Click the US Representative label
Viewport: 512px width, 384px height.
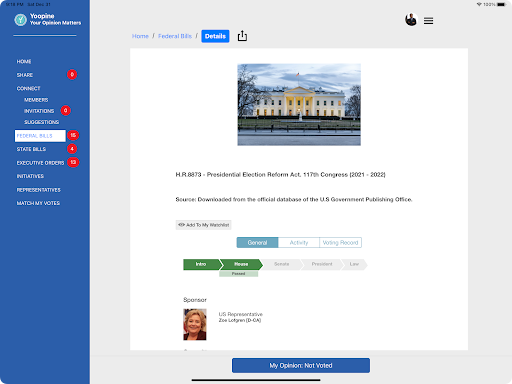(241, 314)
